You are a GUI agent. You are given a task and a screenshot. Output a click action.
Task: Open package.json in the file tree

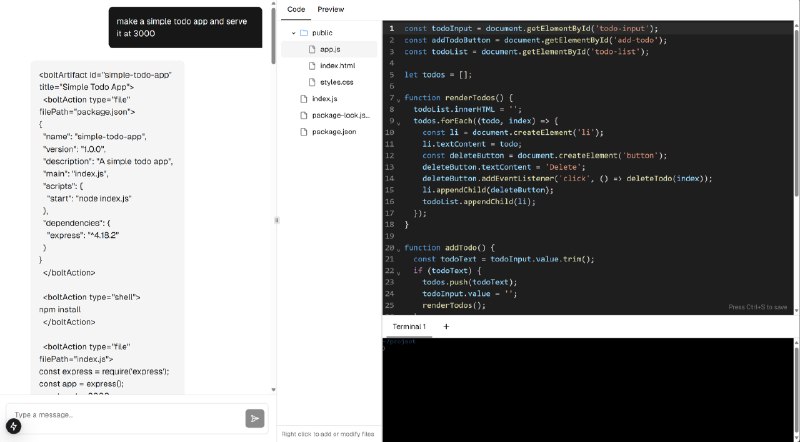[x=334, y=132]
